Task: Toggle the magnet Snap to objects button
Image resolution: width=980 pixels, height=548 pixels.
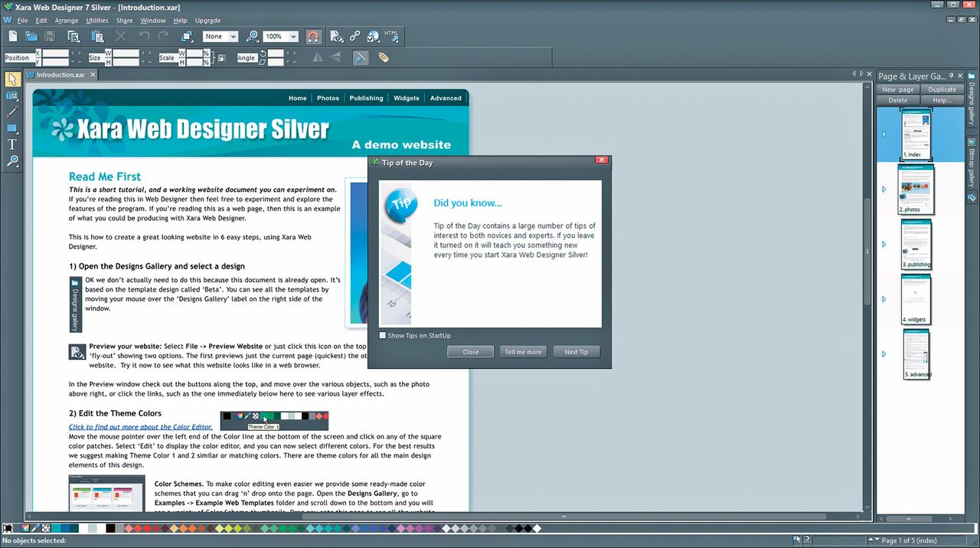Action: pos(312,36)
